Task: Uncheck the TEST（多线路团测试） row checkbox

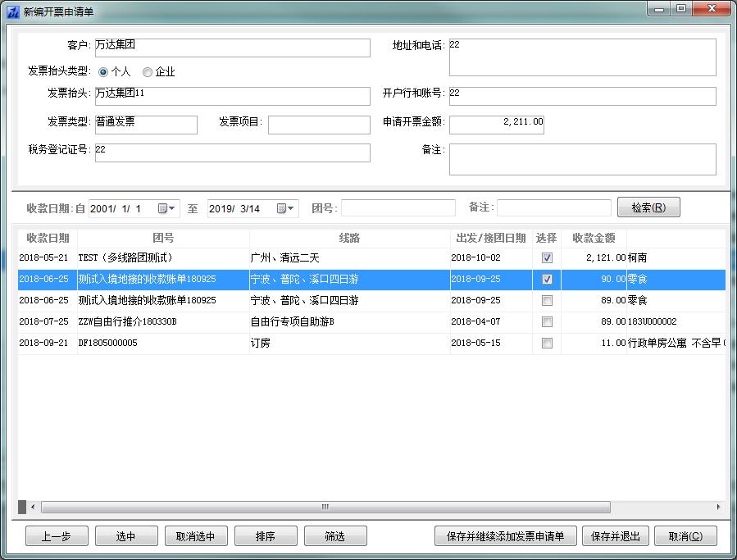Action: tap(547, 257)
